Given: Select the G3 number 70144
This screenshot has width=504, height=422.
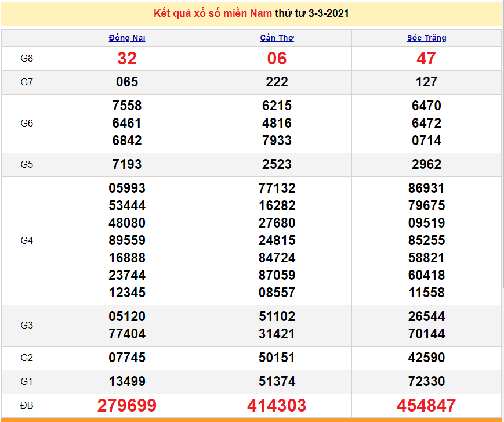Looking at the screenshot, I should tap(426, 334).
